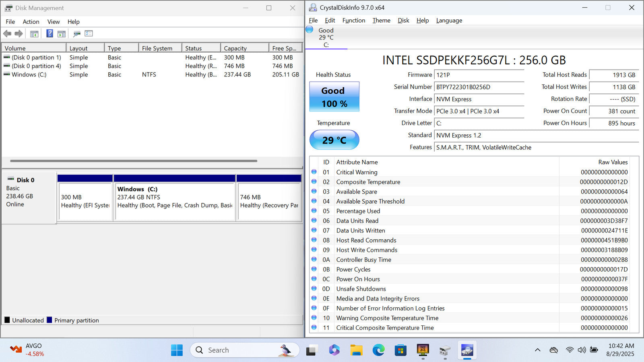Open Task View on the taskbar
This screenshot has height=362, width=644.
[x=311, y=350]
